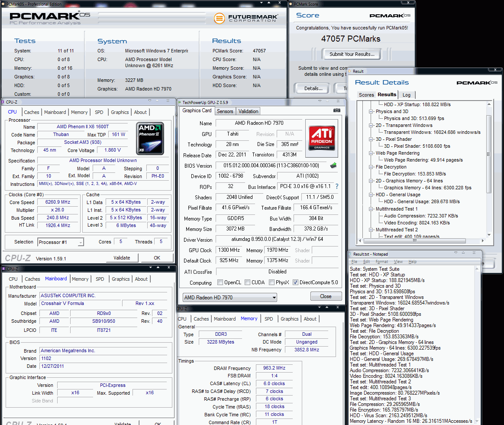Collapse the Multithreaded Test 2 node
Screen dimensions: 504x425
(371, 230)
